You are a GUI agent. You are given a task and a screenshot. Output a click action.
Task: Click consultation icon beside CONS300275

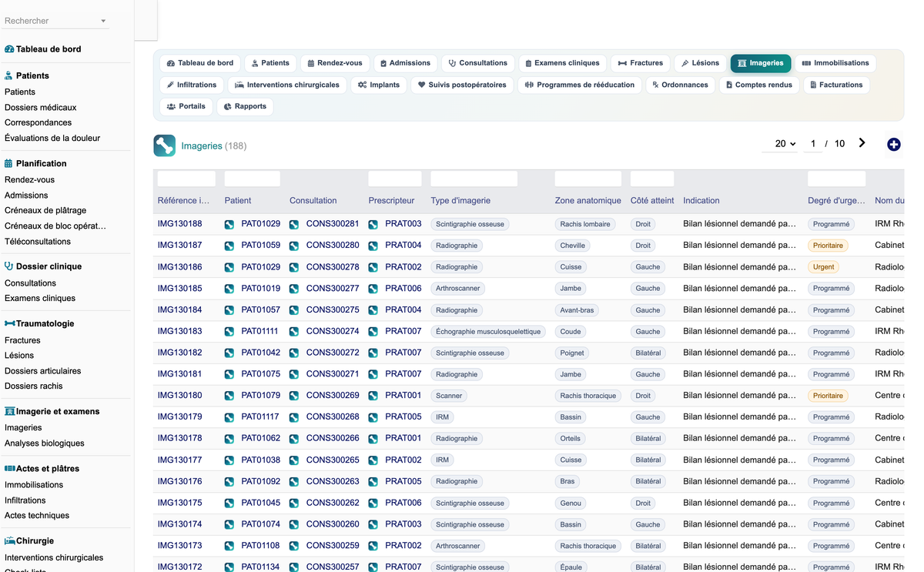click(x=294, y=310)
